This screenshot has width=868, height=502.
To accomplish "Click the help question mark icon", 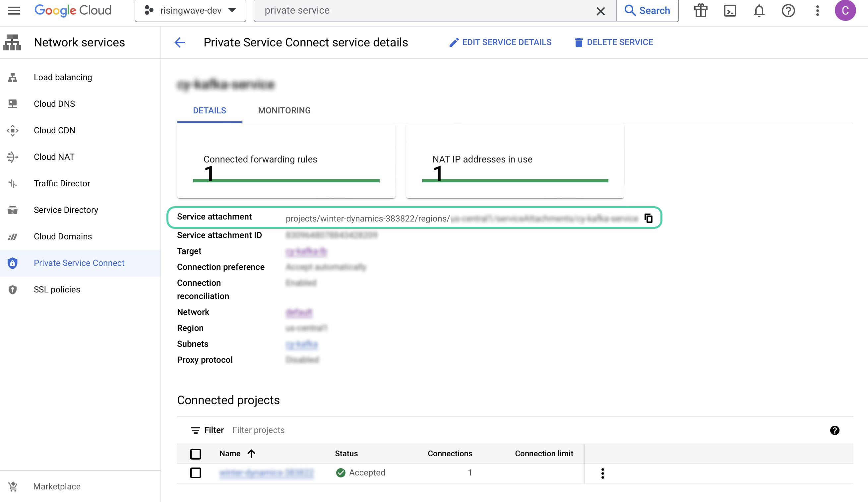I will coord(788,11).
